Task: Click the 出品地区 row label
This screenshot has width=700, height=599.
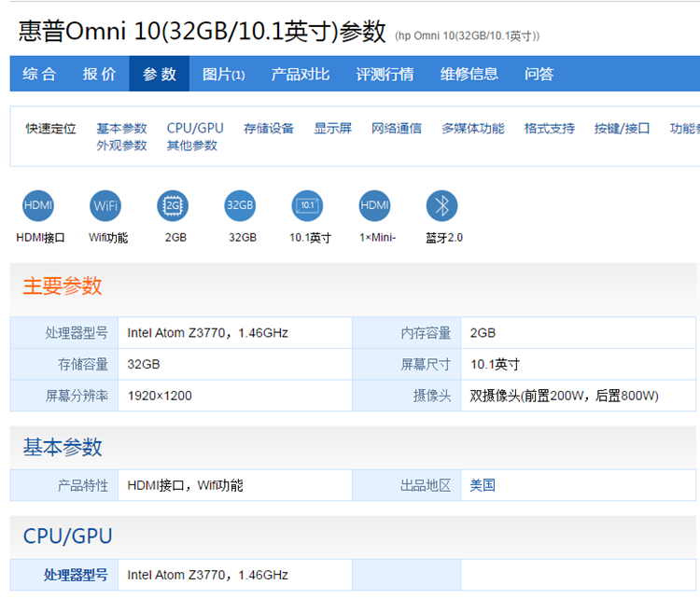Action: point(426,485)
